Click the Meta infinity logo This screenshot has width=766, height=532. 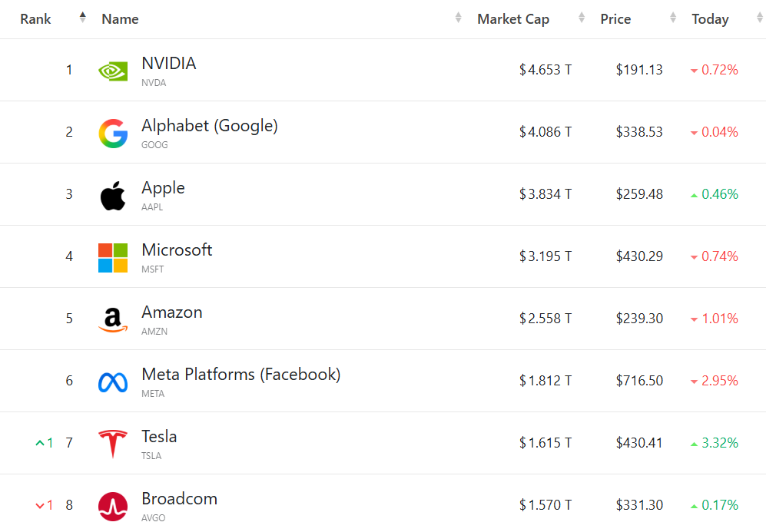click(113, 382)
